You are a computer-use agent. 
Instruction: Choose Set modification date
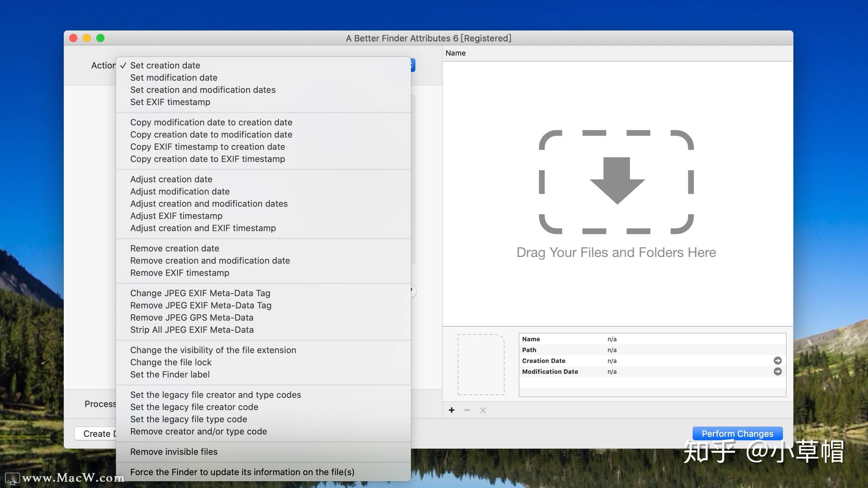(263, 78)
